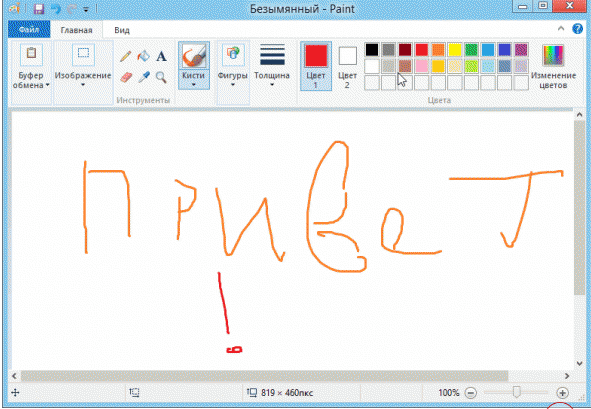Open the Файл menu
Image resolution: width=591 pixels, height=409 pixels.
click(x=29, y=30)
